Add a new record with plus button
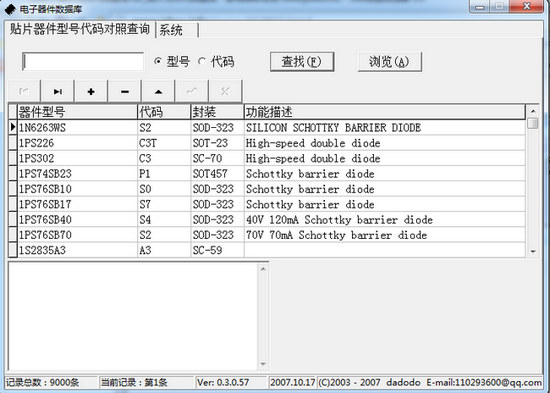The width and height of the screenshot is (550, 393). [91, 91]
